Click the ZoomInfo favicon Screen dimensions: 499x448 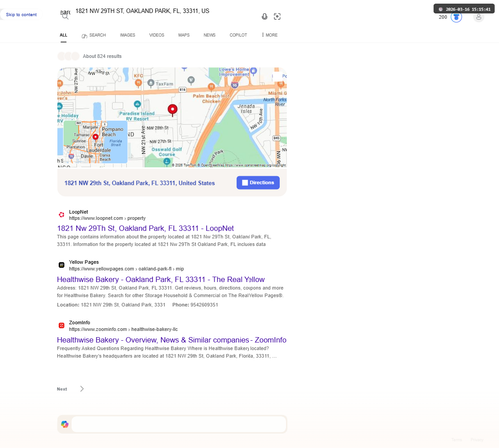(x=61, y=325)
